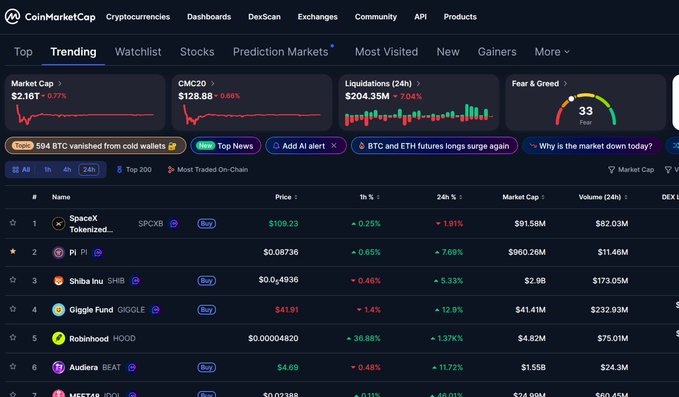Sort table by 24h % column
679x397 pixels.
point(449,197)
